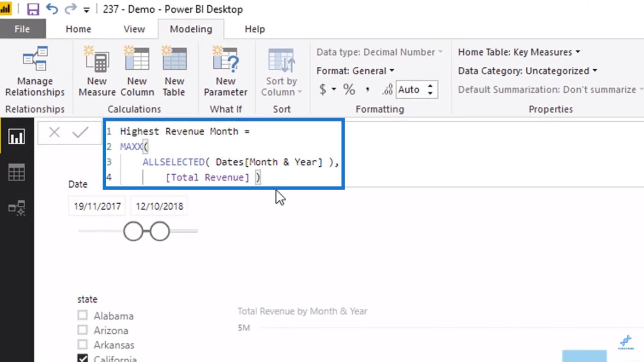Viewport: 644px width, 362px height.
Task: Click the Save icon in title bar
Action: click(x=33, y=9)
